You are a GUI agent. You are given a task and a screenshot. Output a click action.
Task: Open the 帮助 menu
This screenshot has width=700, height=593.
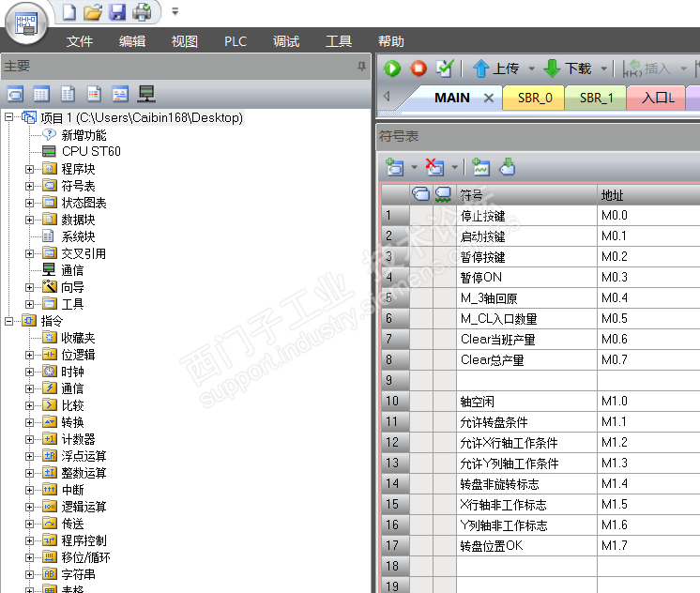click(x=391, y=41)
